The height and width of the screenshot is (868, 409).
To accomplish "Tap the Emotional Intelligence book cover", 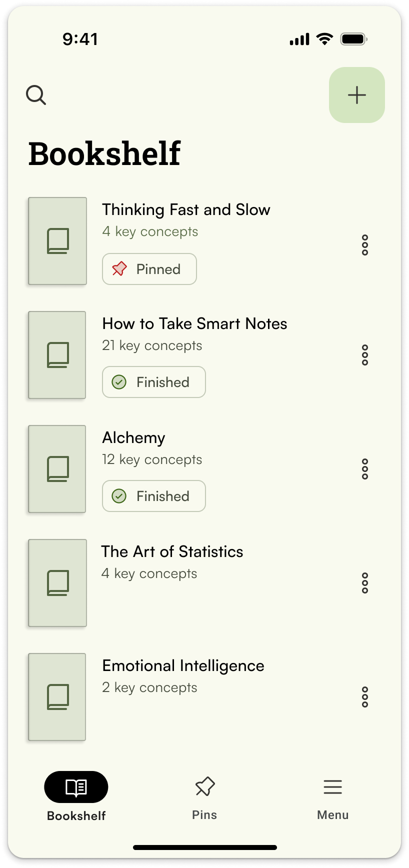I will [x=57, y=697].
